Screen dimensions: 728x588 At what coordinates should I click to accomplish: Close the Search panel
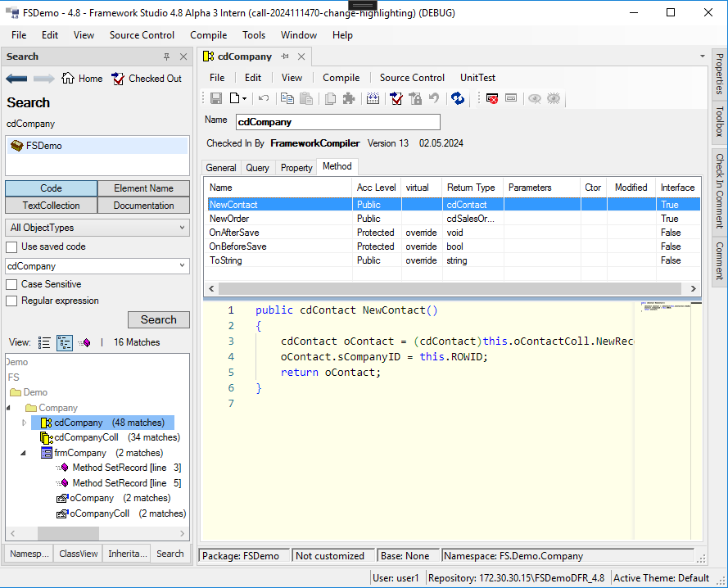pos(183,57)
